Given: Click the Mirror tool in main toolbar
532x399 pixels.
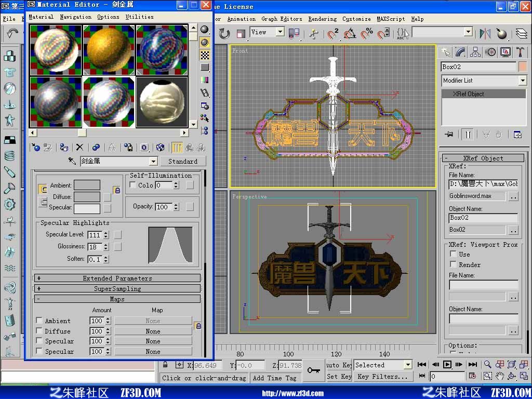Looking at the screenshot, I should click(x=485, y=33).
